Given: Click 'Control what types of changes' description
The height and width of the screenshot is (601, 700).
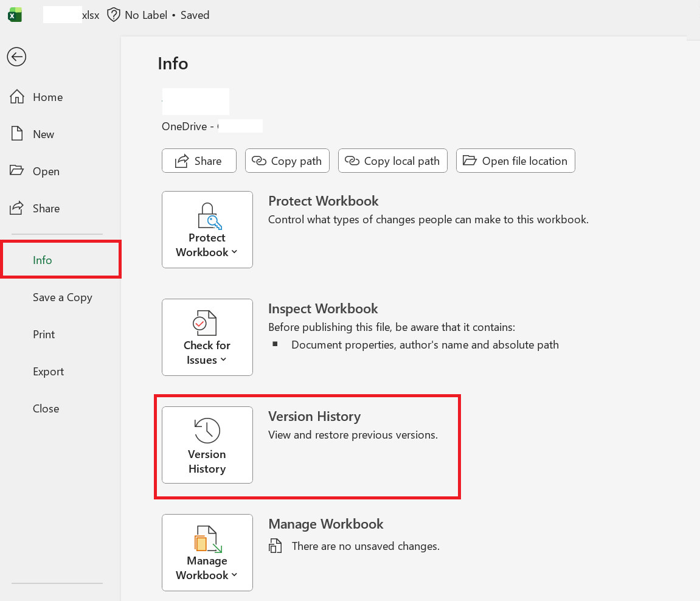Looking at the screenshot, I should pyautogui.click(x=428, y=220).
